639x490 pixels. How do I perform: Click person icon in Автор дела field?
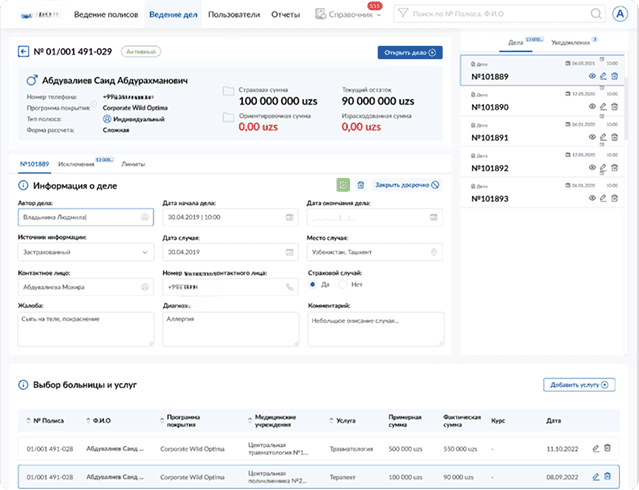pyautogui.click(x=145, y=217)
